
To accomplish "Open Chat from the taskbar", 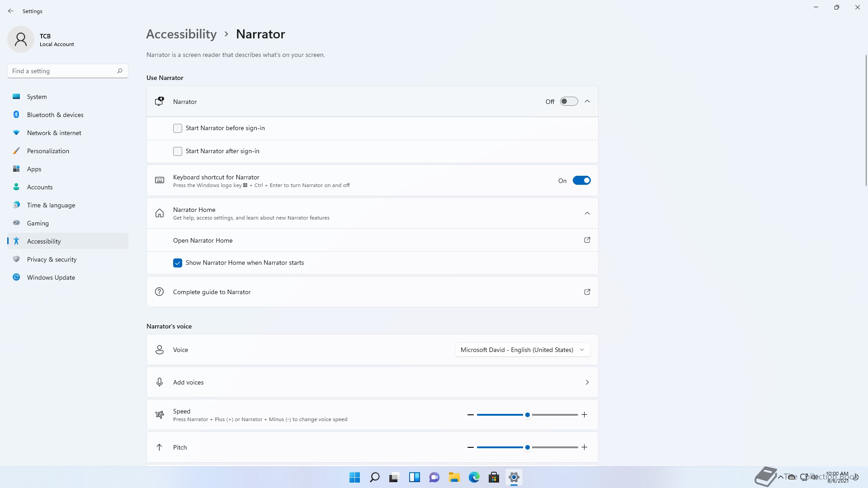I will pyautogui.click(x=434, y=477).
